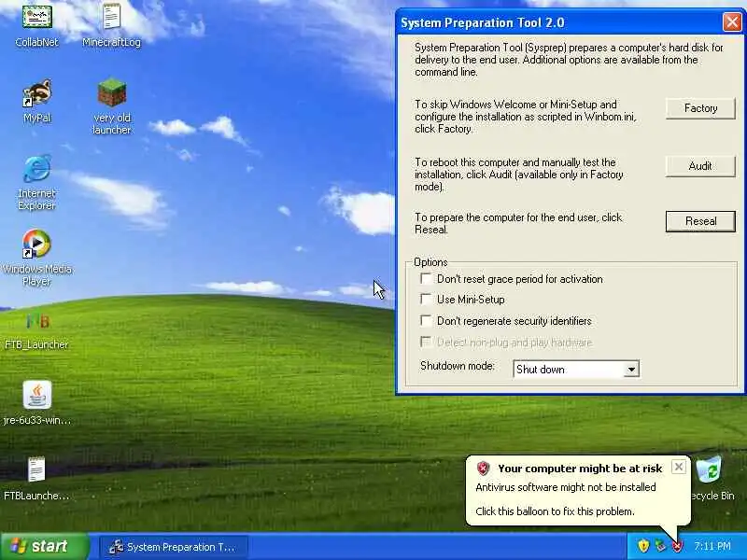
Task: Click the Factory button
Action: (x=700, y=108)
